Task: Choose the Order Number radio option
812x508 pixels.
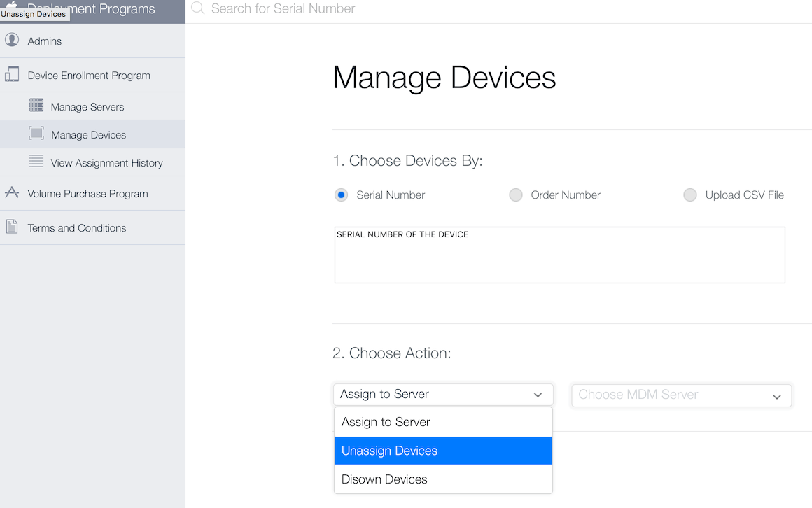Action: pos(516,195)
